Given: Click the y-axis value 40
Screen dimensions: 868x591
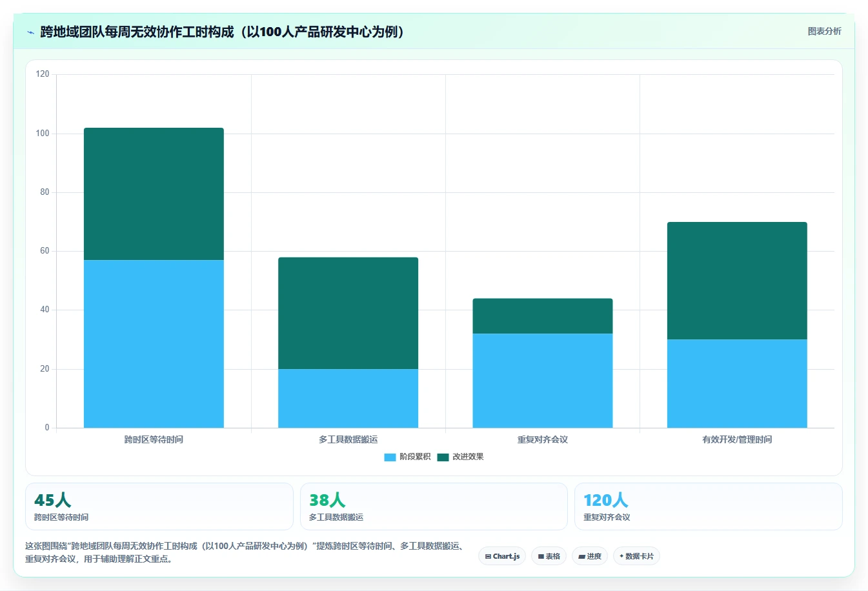Looking at the screenshot, I should click(x=45, y=310).
